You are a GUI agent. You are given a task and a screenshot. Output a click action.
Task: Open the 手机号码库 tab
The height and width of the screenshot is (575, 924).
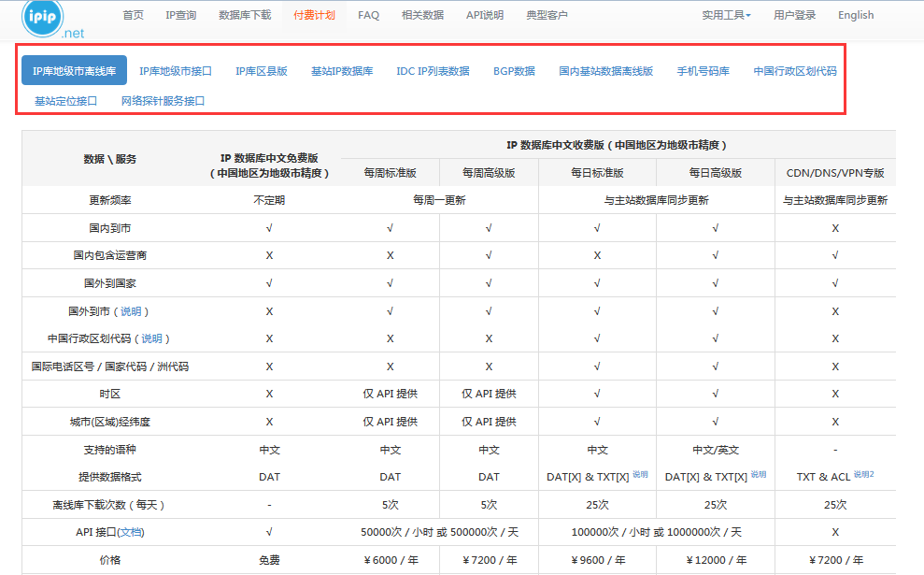click(x=703, y=71)
